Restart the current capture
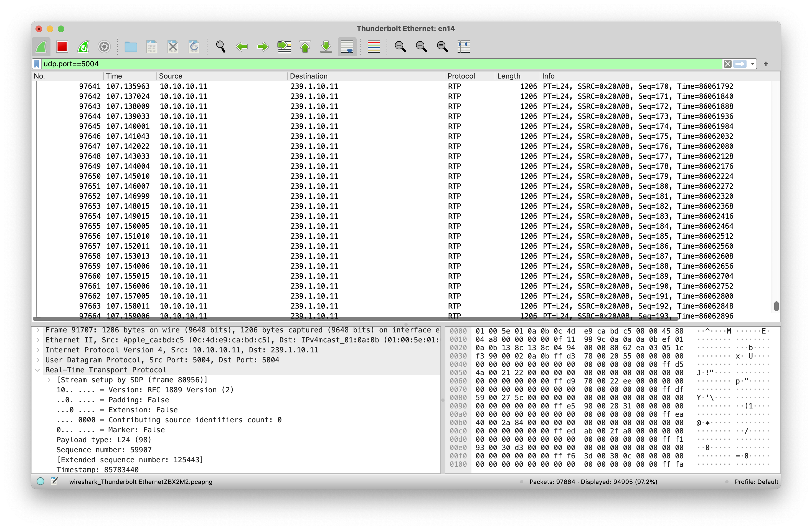The image size is (812, 530). [83, 46]
